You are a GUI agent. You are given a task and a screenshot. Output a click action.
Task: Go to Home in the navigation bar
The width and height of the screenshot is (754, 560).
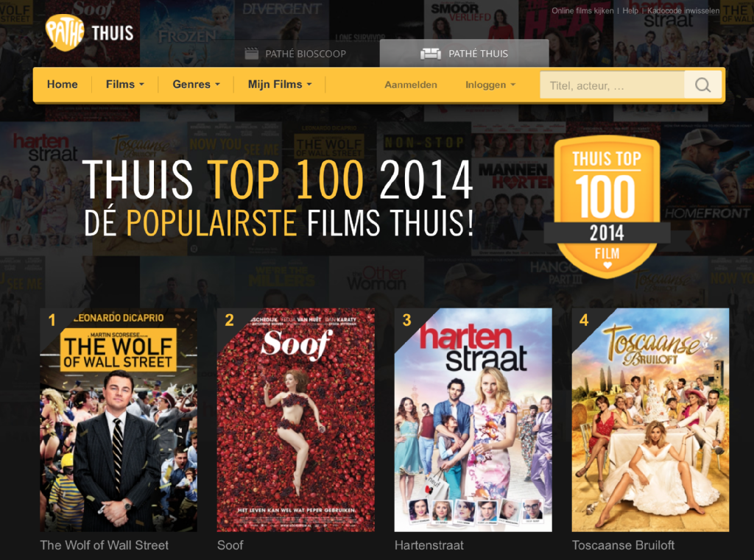(x=62, y=84)
